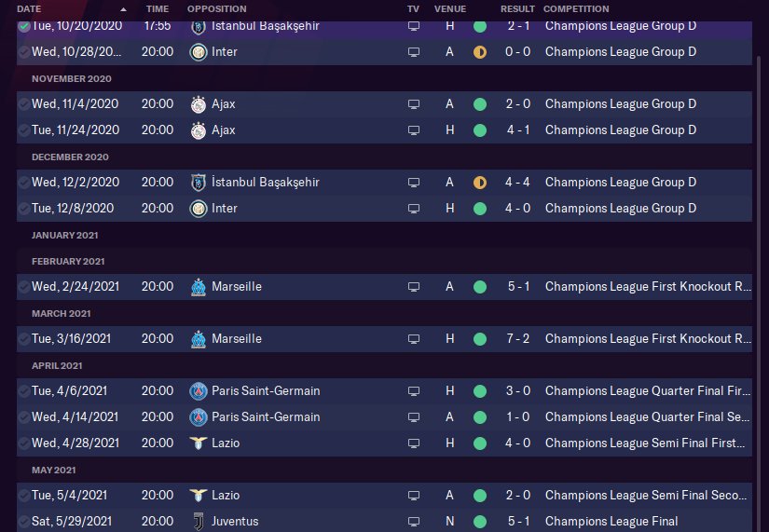Click Paris Saint-Germain badge in 4/6/2021 row
769x532 pixels.
(197, 391)
